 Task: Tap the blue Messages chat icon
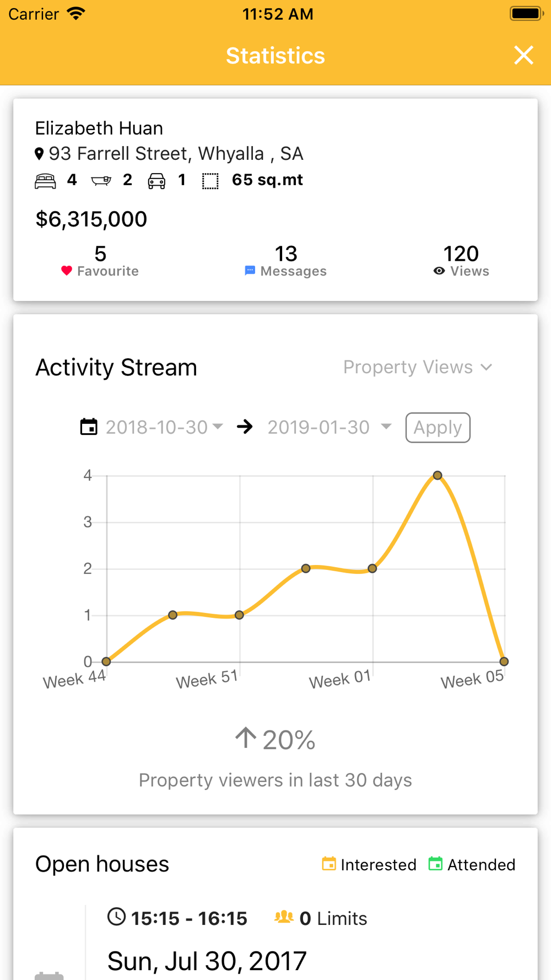[250, 271]
